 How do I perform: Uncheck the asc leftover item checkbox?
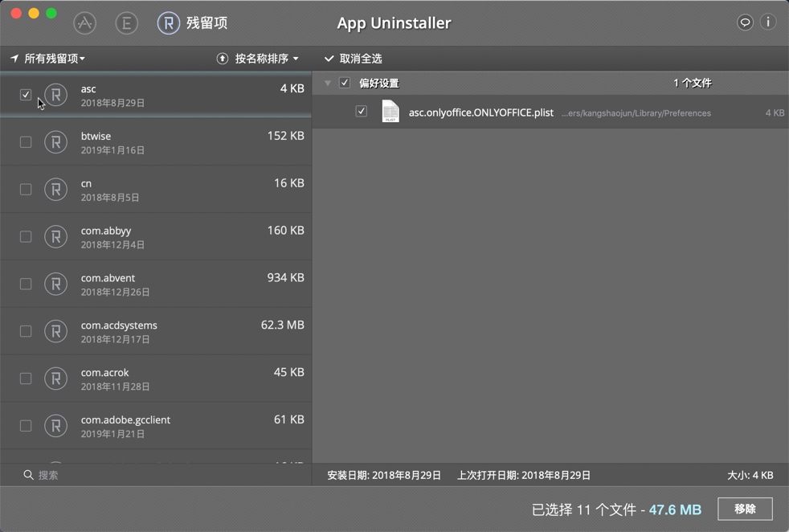pos(25,95)
